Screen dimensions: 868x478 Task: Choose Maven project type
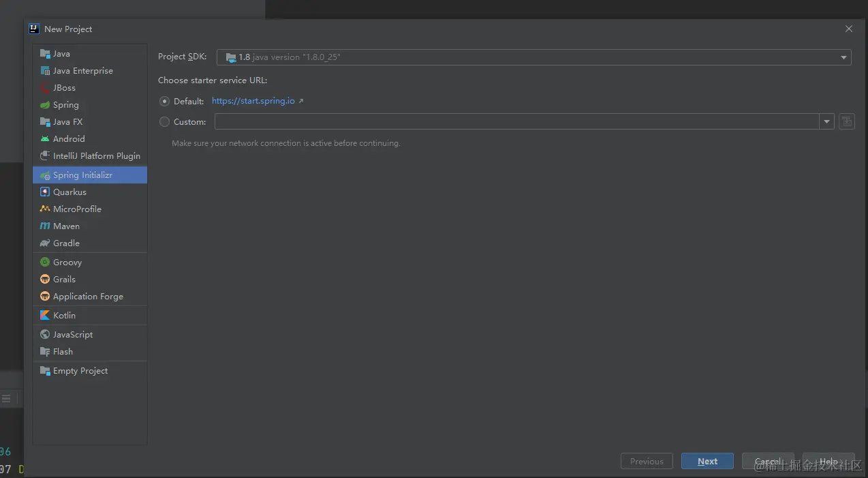click(x=90, y=226)
